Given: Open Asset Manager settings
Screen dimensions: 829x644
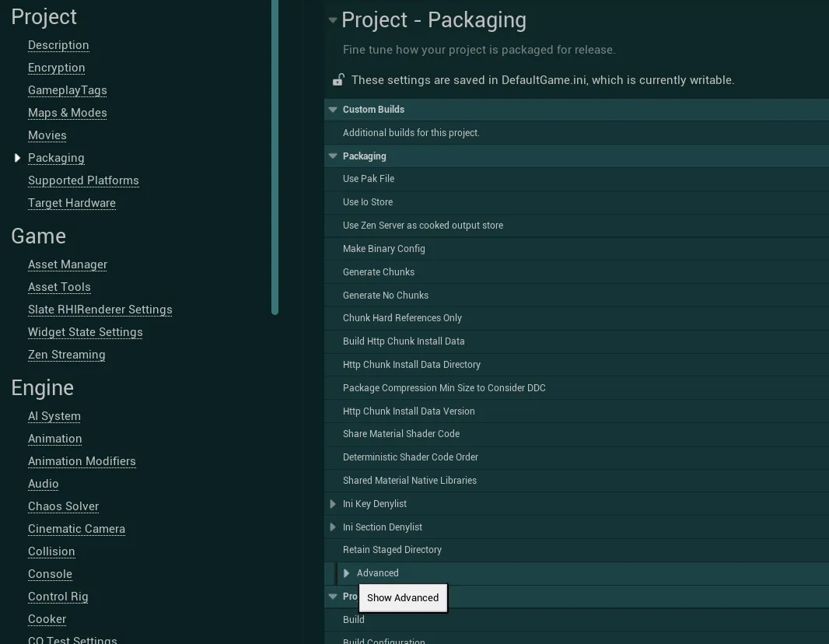Looking at the screenshot, I should pos(68,264).
